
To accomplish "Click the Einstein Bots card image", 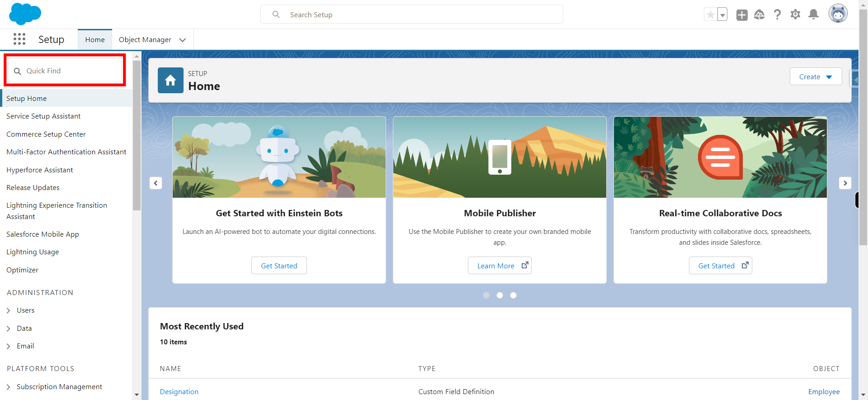I will click(279, 157).
